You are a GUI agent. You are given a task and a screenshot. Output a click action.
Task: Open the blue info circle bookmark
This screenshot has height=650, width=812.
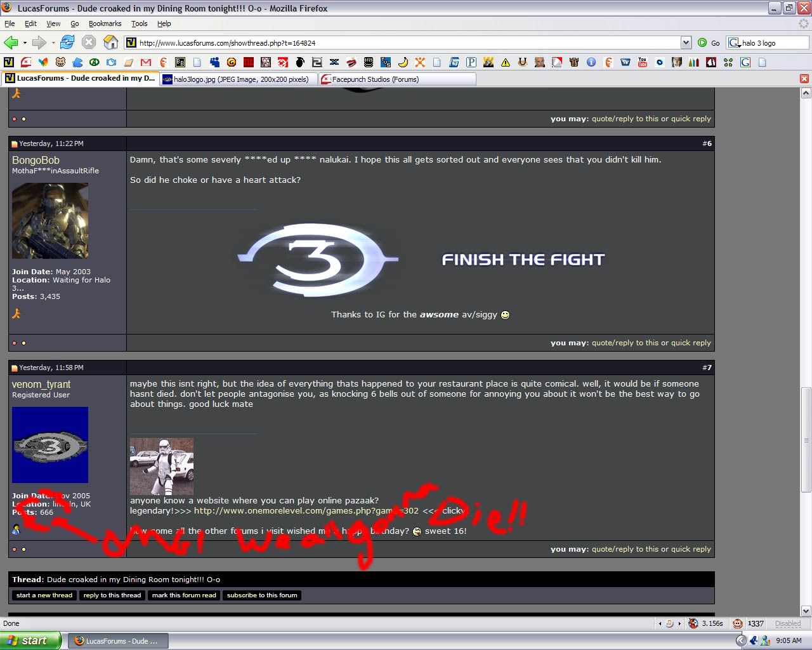click(x=591, y=62)
